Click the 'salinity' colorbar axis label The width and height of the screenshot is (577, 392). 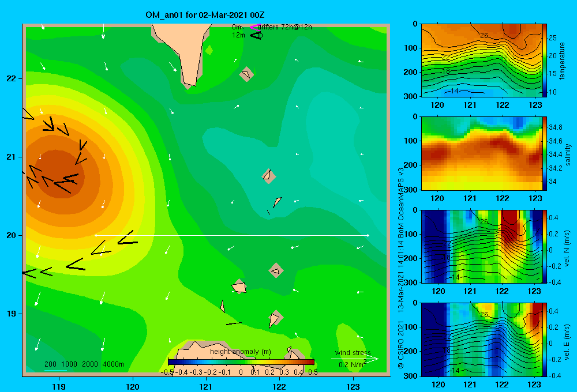click(568, 155)
